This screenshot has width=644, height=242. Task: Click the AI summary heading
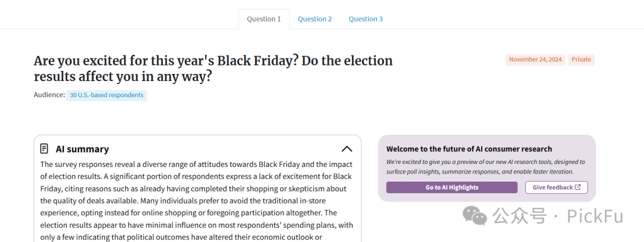point(82,149)
